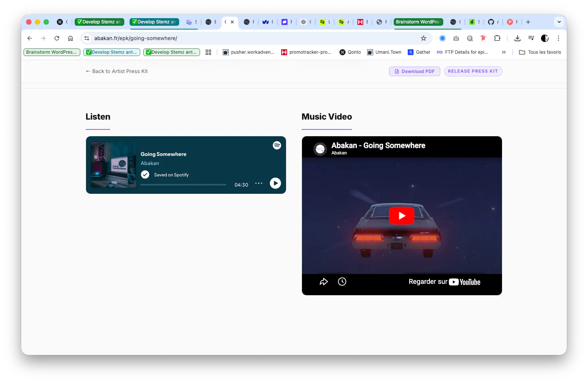Screen dimensions: 588x383
Task: Play the YouTube music video
Action: (x=402, y=216)
